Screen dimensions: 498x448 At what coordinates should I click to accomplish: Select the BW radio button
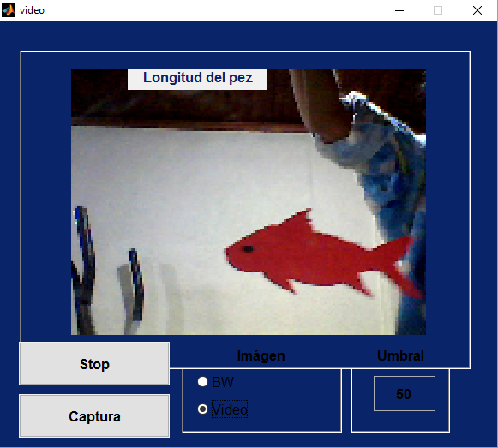[202, 382]
